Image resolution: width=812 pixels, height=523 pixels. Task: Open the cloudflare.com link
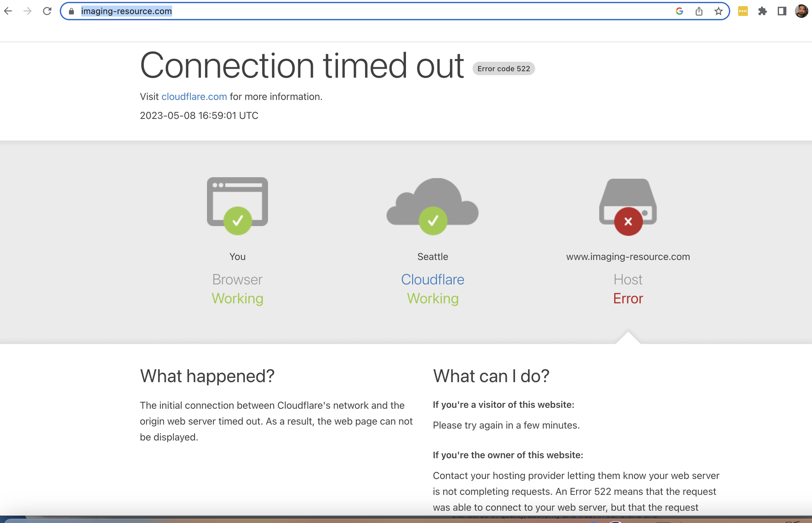point(194,97)
